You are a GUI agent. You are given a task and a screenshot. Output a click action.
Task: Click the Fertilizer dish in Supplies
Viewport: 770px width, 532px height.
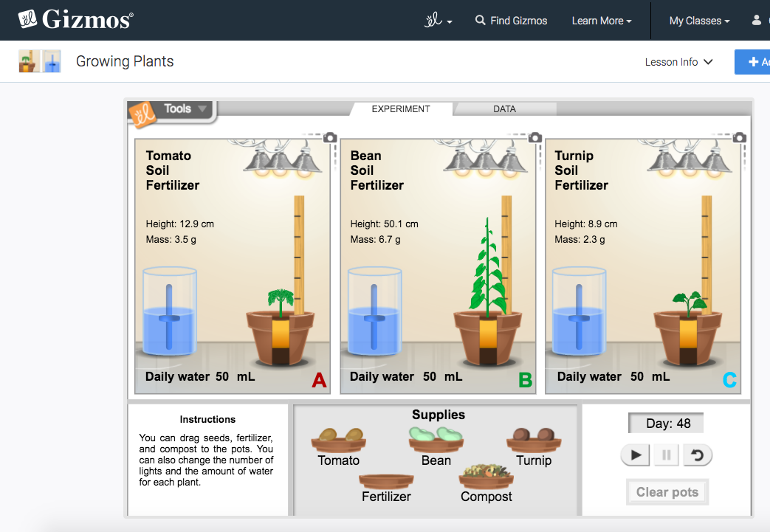click(x=386, y=480)
